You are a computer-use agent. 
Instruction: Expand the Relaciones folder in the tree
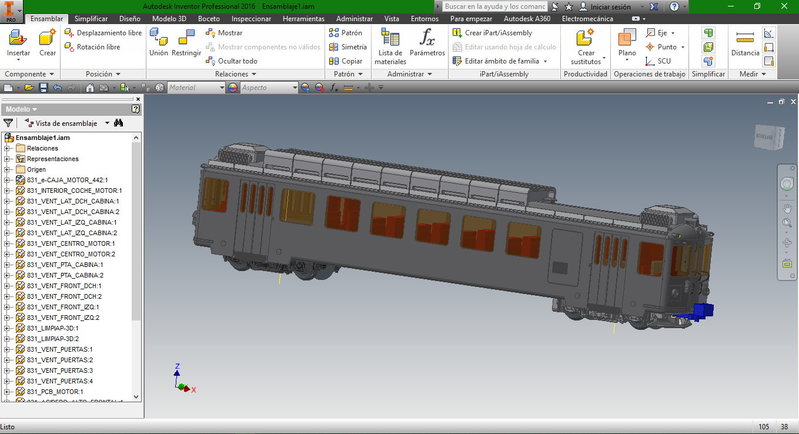tap(7, 148)
